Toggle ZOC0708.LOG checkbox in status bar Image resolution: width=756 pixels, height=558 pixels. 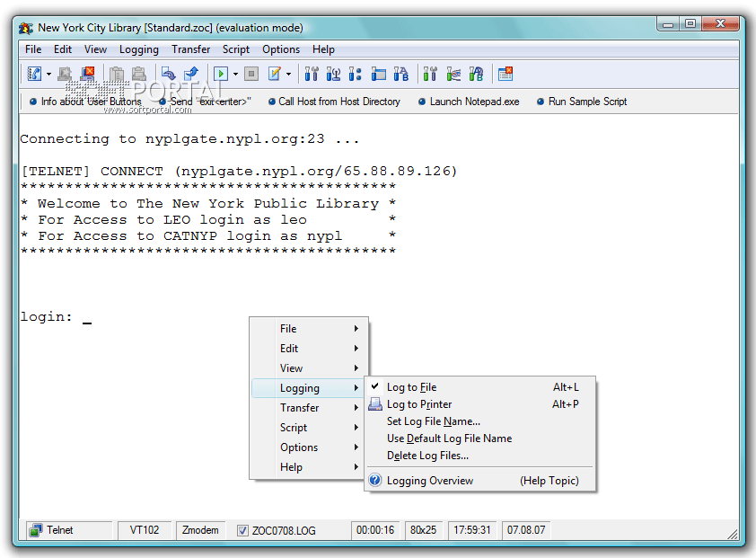pos(242,530)
